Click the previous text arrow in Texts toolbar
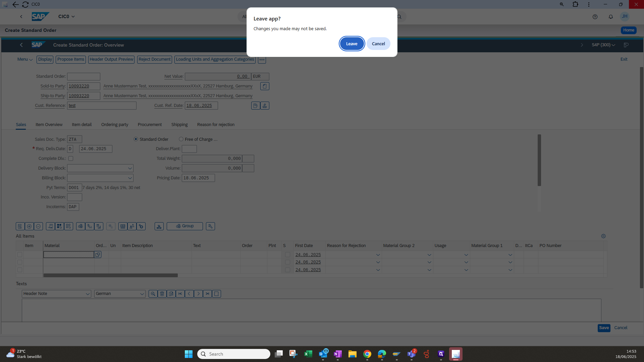Screen dimensions: 644x362 pyautogui.click(x=189, y=294)
